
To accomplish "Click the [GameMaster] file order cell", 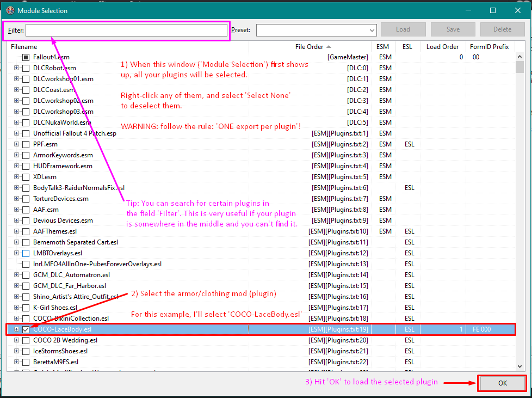I will coord(348,57).
